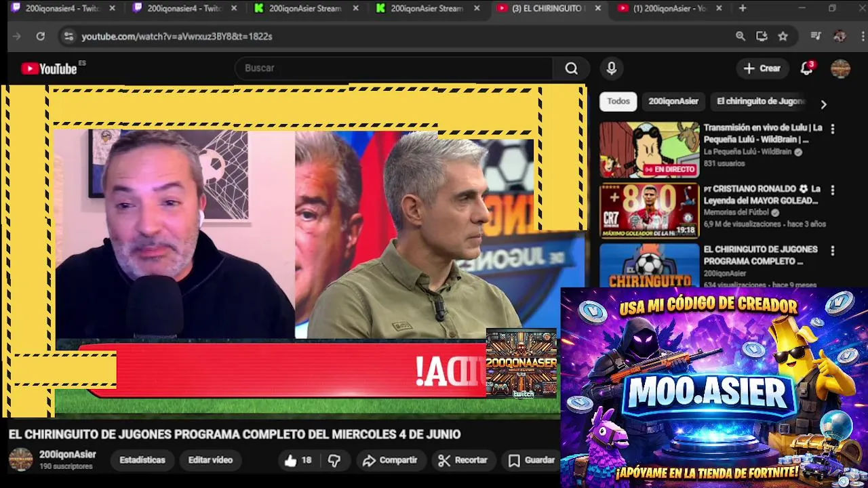Open a new browser tab with the plus
Viewport: 868px width, 488px height.
pos(743,8)
